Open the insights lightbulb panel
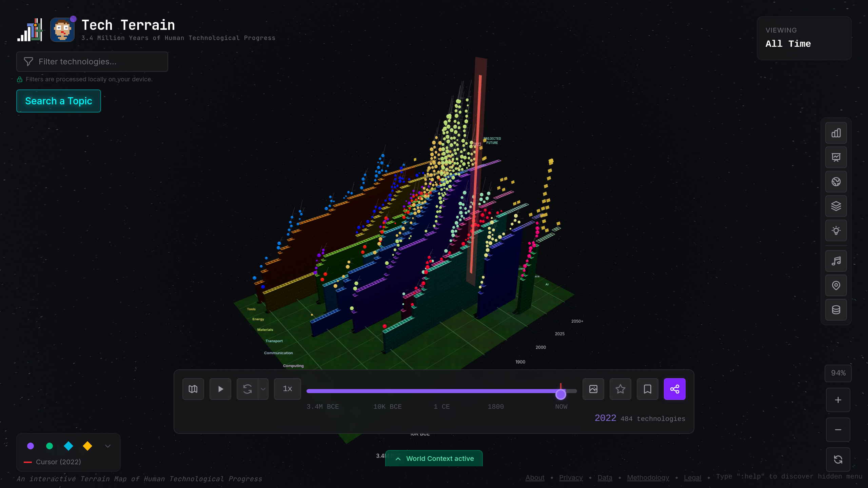Viewport: 868px width, 488px height. click(836, 231)
